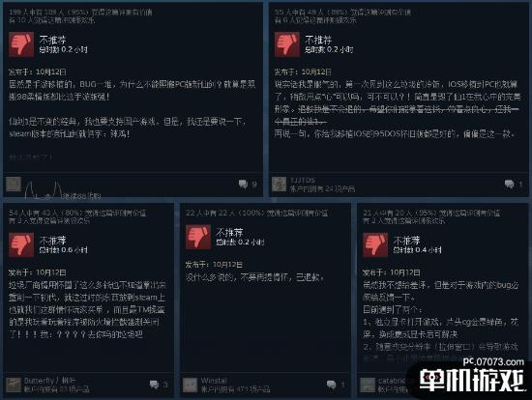View the catabric reviewer avatar
The width and height of the screenshot is (532, 400).
click(x=368, y=386)
